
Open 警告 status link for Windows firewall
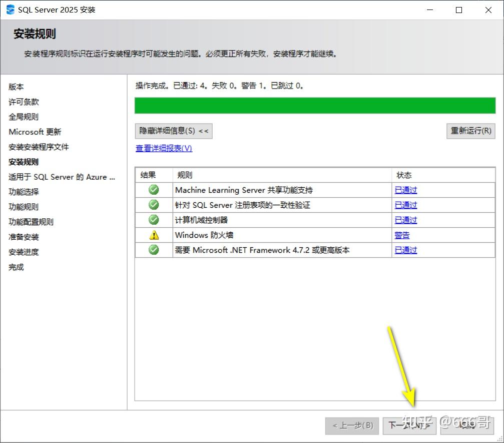coord(402,235)
